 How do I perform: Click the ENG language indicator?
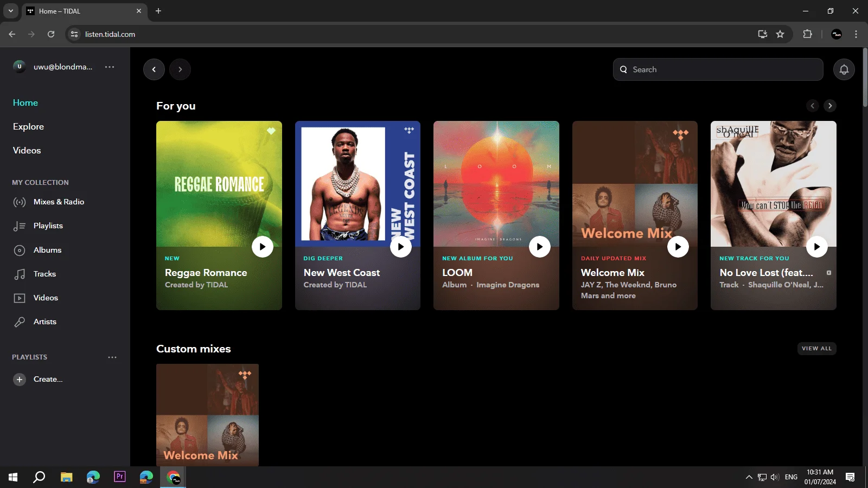click(x=791, y=477)
